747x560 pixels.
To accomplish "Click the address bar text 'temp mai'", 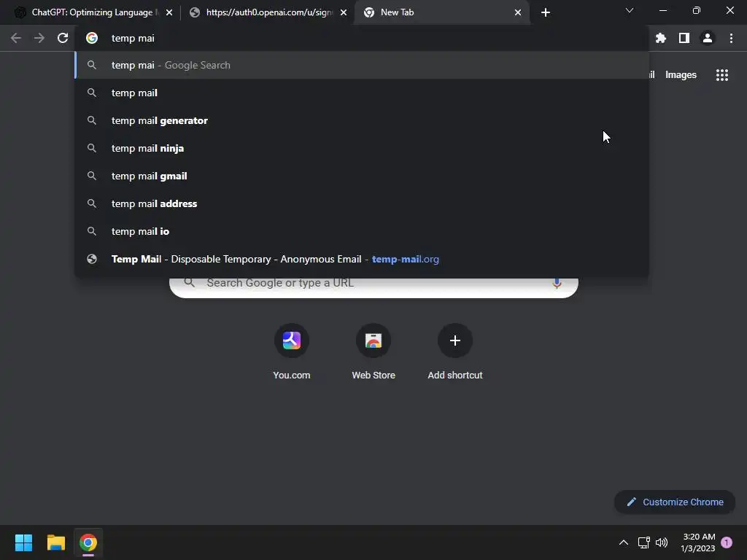I will point(133,38).
